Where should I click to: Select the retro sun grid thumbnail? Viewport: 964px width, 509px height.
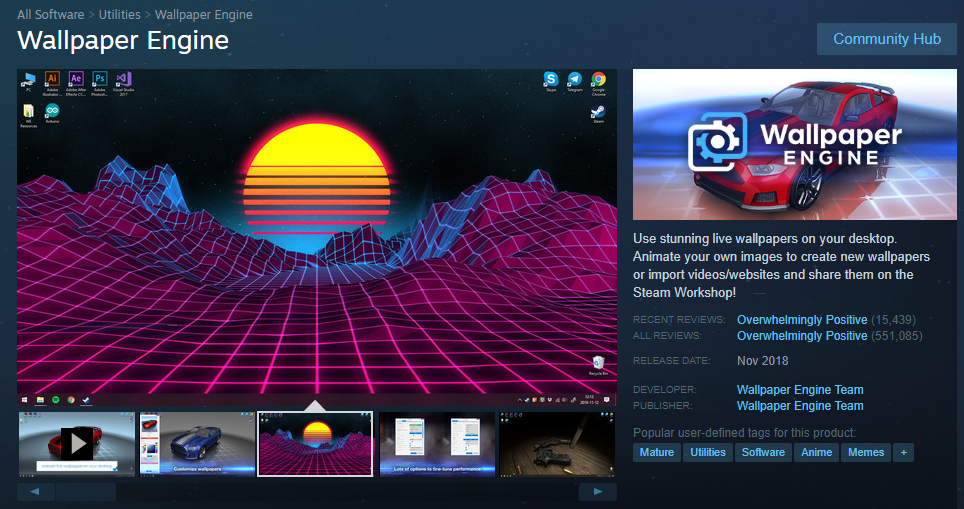(315, 444)
